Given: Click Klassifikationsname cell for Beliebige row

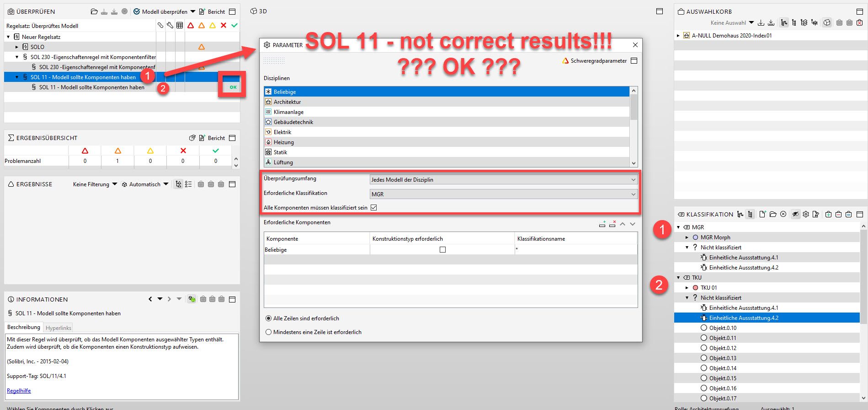Looking at the screenshot, I should pos(576,249).
